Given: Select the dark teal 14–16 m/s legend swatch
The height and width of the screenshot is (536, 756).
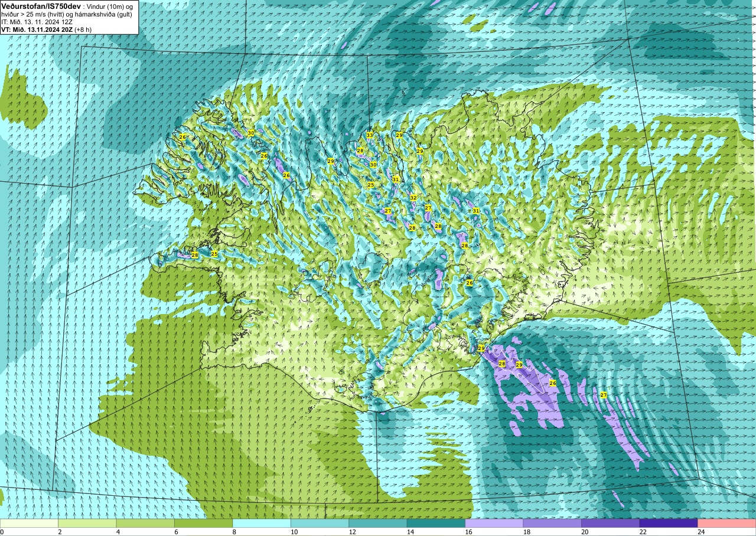Looking at the screenshot, I should [x=436, y=523].
